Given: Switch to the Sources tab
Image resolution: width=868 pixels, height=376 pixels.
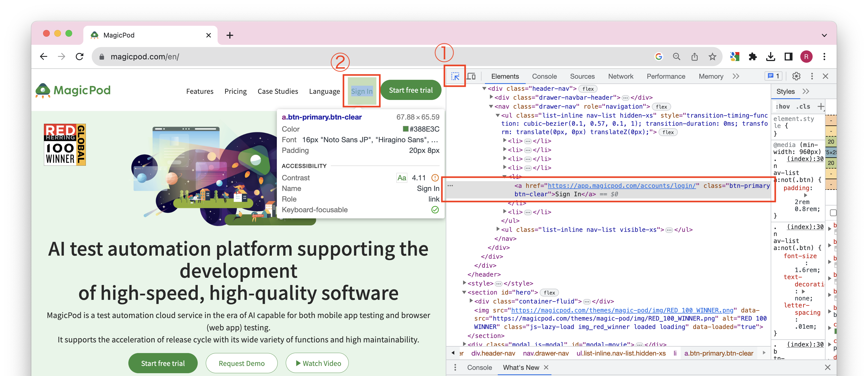Looking at the screenshot, I should (582, 76).
